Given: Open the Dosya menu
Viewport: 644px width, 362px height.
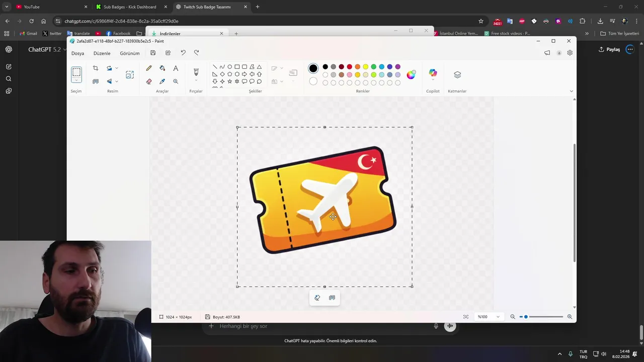Looking at the screenshot, I should pyautogui.click(x=77, y=53).
